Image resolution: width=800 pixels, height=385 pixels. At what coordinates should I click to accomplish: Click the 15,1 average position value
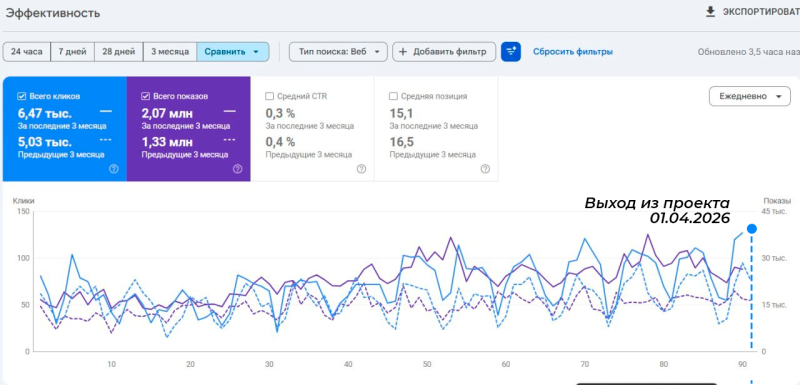[x=402, y=113]
